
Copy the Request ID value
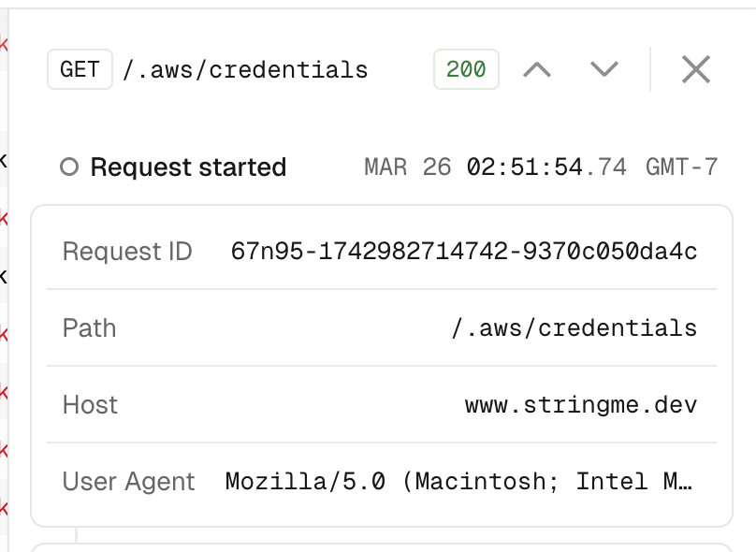(464, 251)
